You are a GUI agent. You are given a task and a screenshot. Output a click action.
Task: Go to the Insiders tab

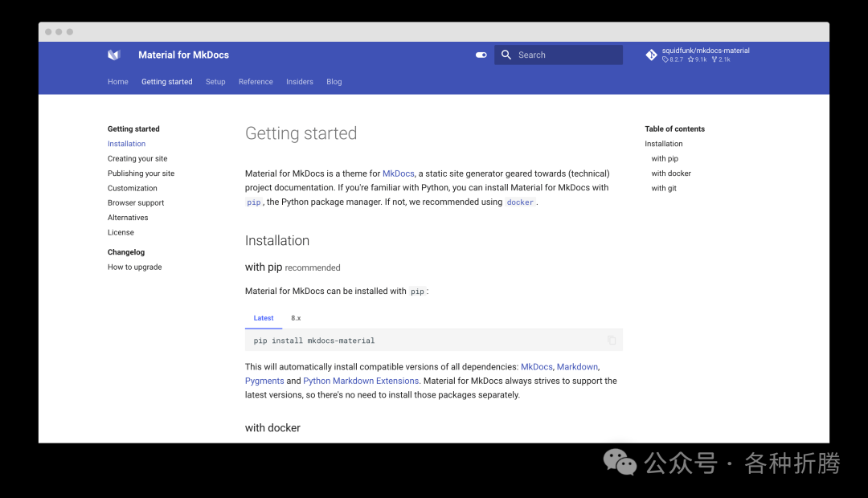(300, 81)
